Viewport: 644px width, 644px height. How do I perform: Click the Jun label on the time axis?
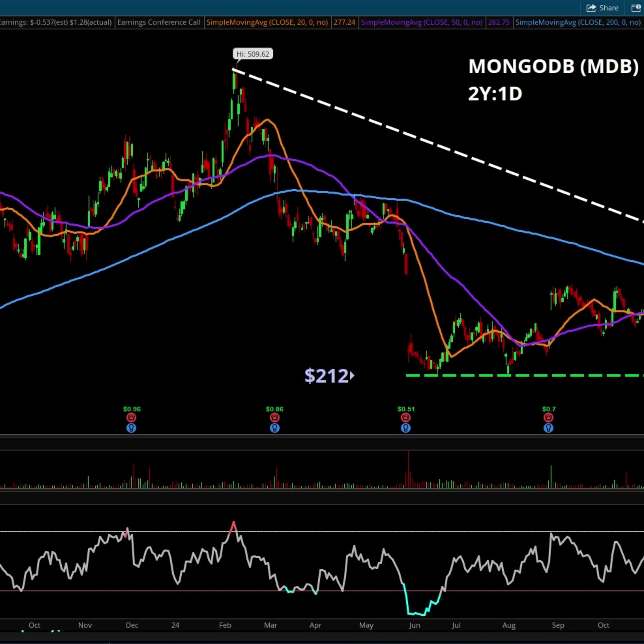point(414,625)
